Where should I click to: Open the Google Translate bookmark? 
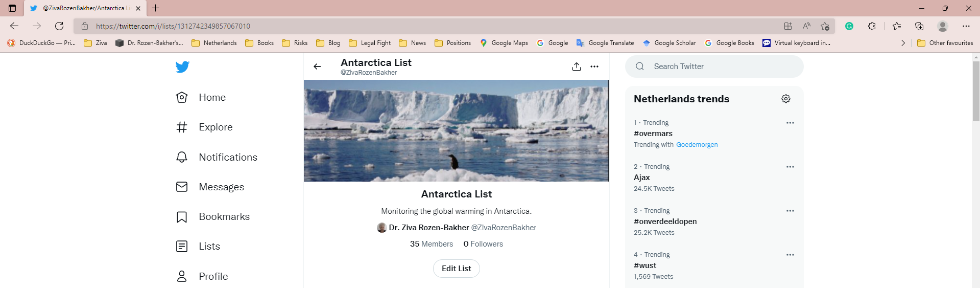(605, 43)
